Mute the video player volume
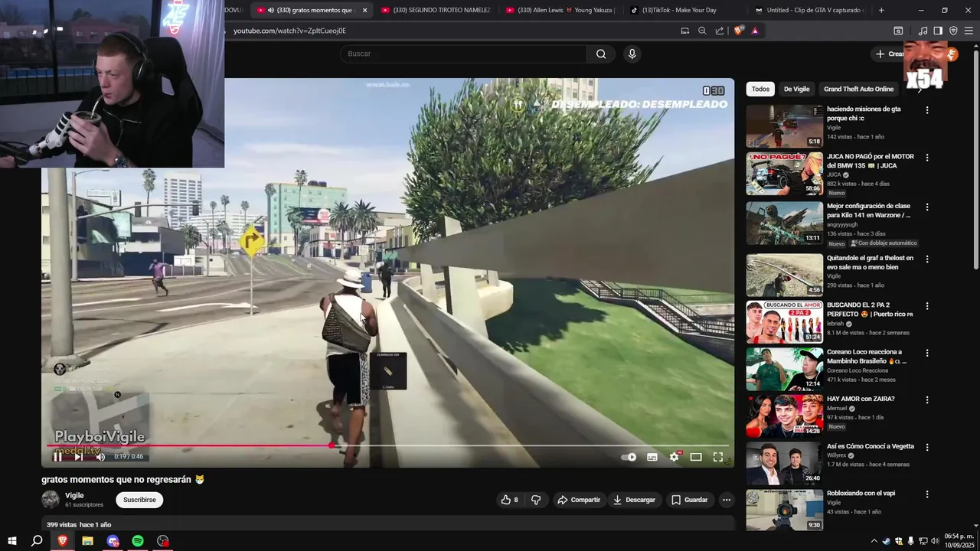The height and width of the screenshot is (551, 980). (100, 457)
